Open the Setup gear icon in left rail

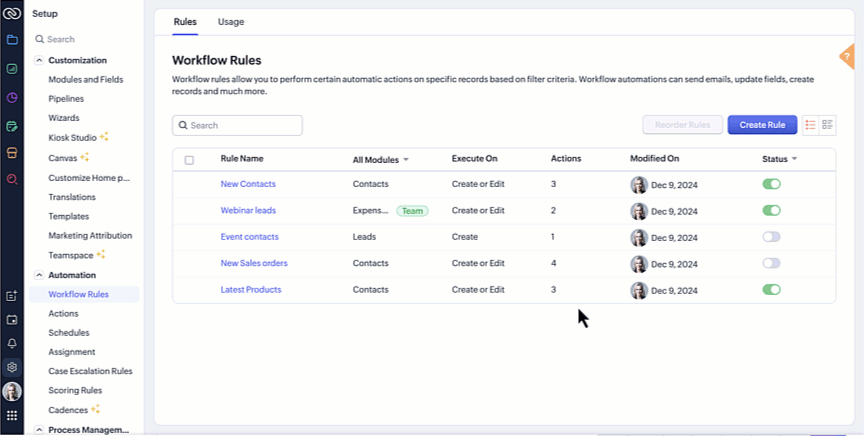(x=12, y=367)
